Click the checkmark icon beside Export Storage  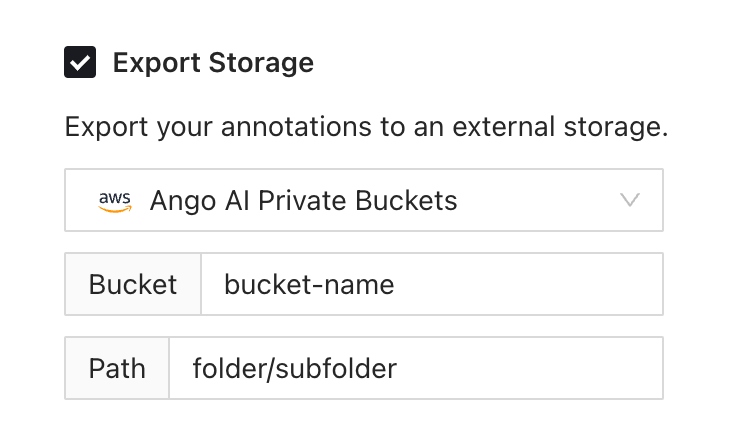click(x=80, y=63)
